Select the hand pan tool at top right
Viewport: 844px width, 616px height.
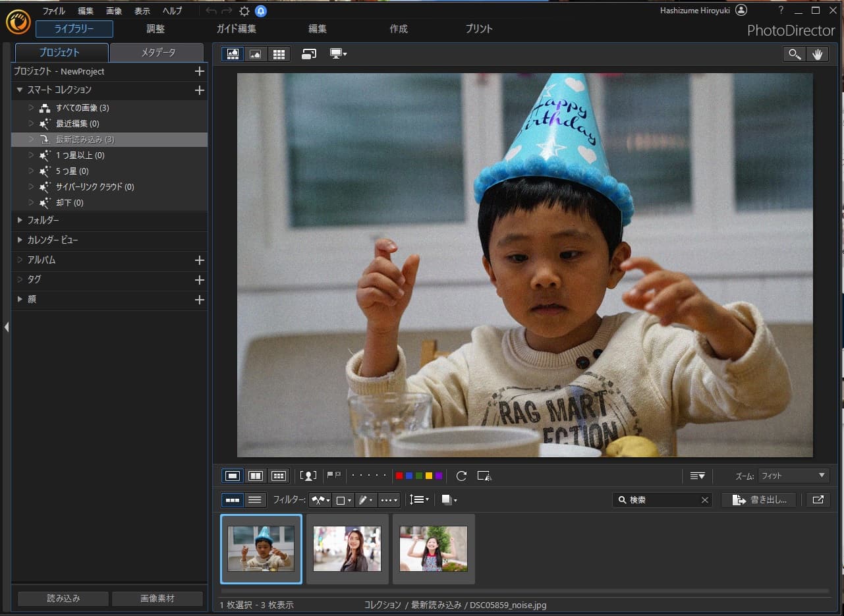point(818,54)
